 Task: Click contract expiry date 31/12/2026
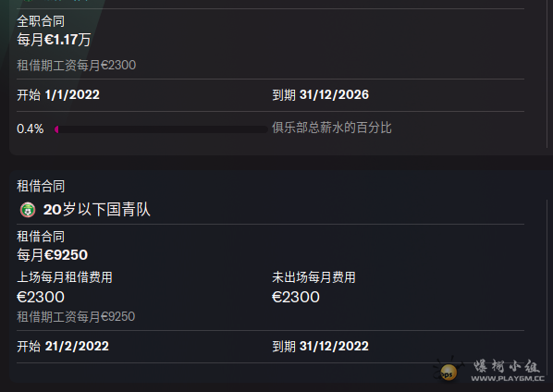point(334,95)
